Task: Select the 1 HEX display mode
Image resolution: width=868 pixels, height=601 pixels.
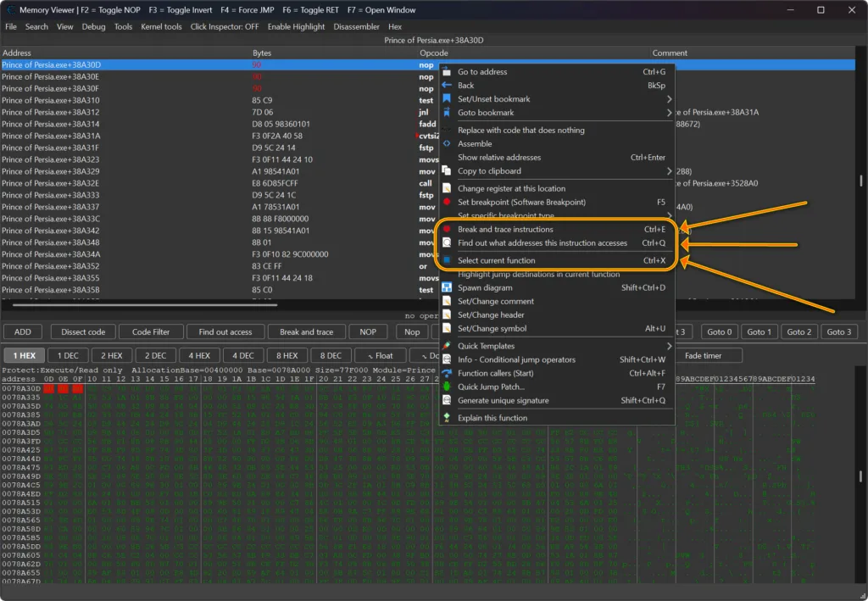Action: tap(25, 355)
